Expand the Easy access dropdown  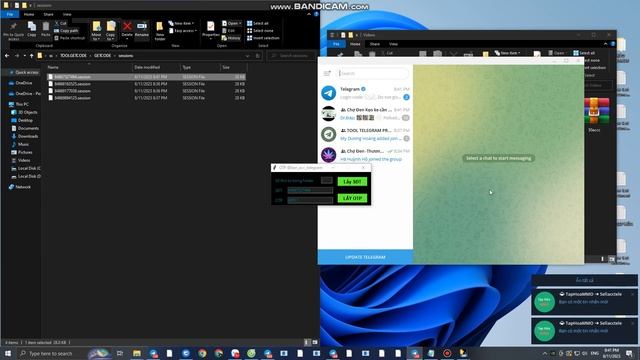point(183,31)
